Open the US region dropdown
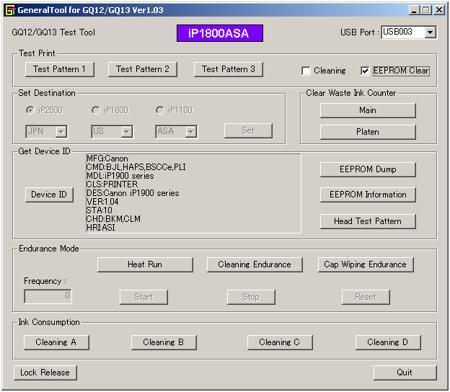This screenshot has height=392, width=450. click(126, 131)
